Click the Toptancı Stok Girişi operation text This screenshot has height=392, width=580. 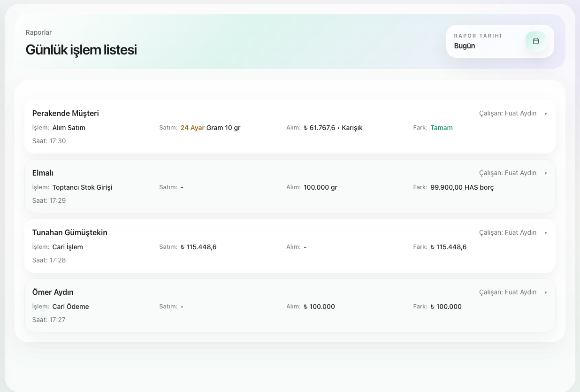click(83, 187)
